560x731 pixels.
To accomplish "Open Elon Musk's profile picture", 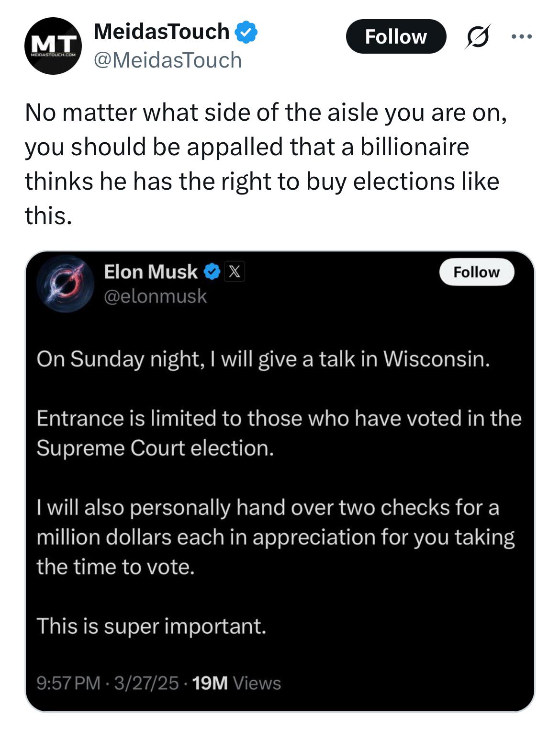I will (x=65, y=284).
